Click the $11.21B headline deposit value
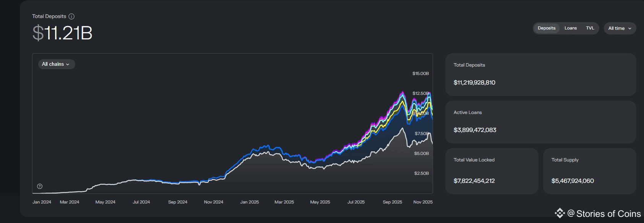 [x=62, y=33]
